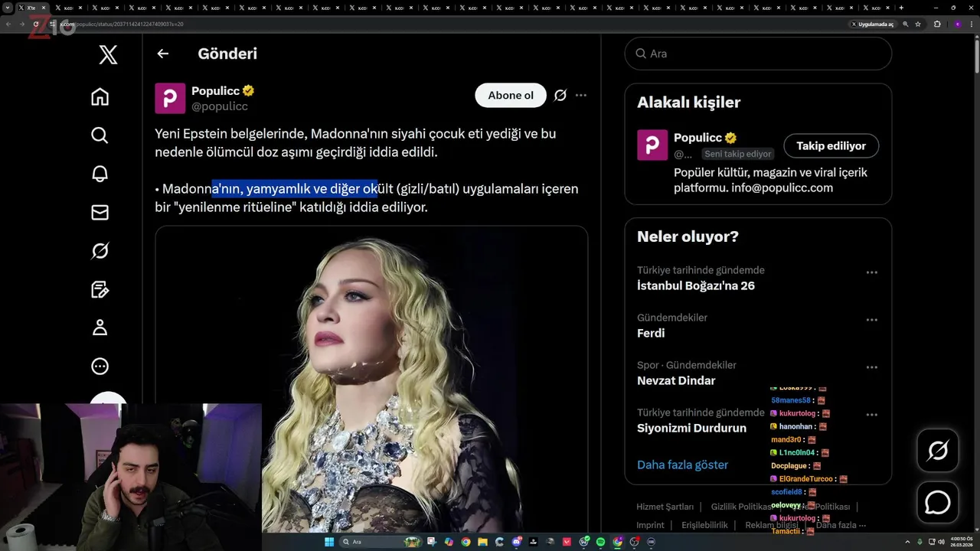Click Daha fazla göster link

coord(682,465)
